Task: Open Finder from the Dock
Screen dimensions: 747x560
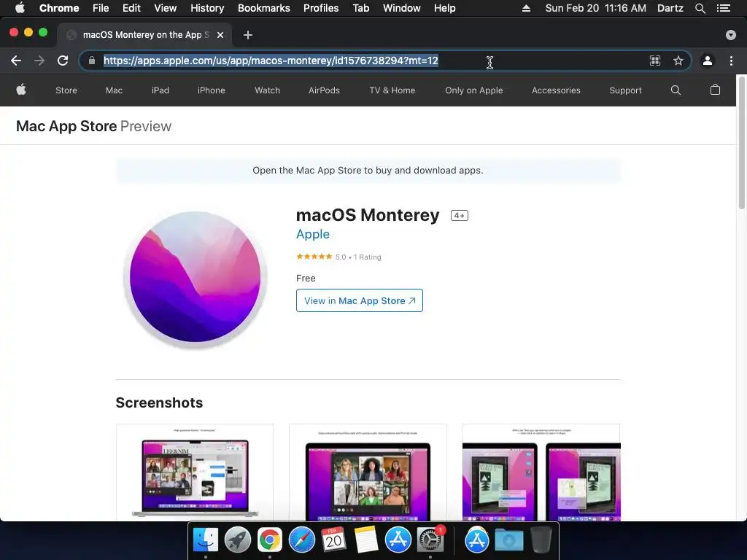Action: 205,540
